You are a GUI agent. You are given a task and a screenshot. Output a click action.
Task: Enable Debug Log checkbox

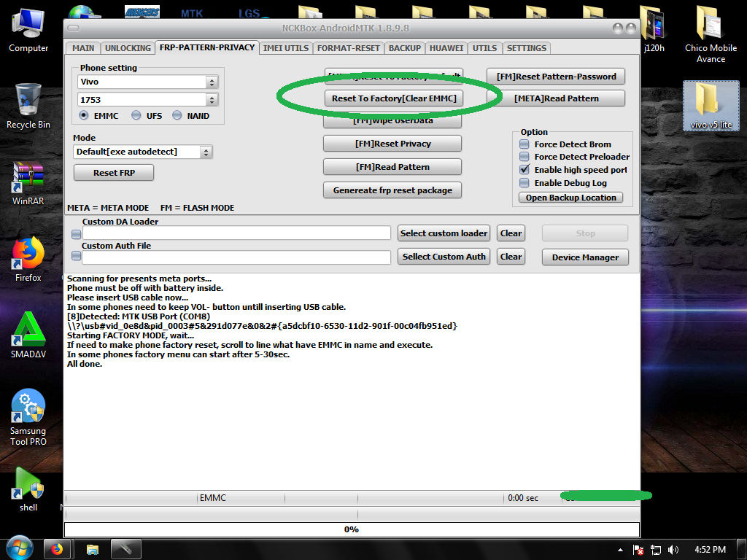tap(524, 182)
